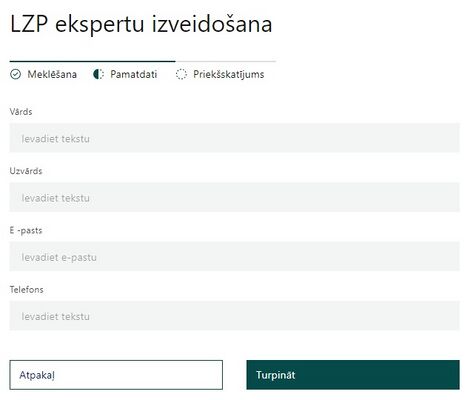This screenshot has height=400, width=470.
Task: Focus the Telefons text input
Action: (234, 316)
